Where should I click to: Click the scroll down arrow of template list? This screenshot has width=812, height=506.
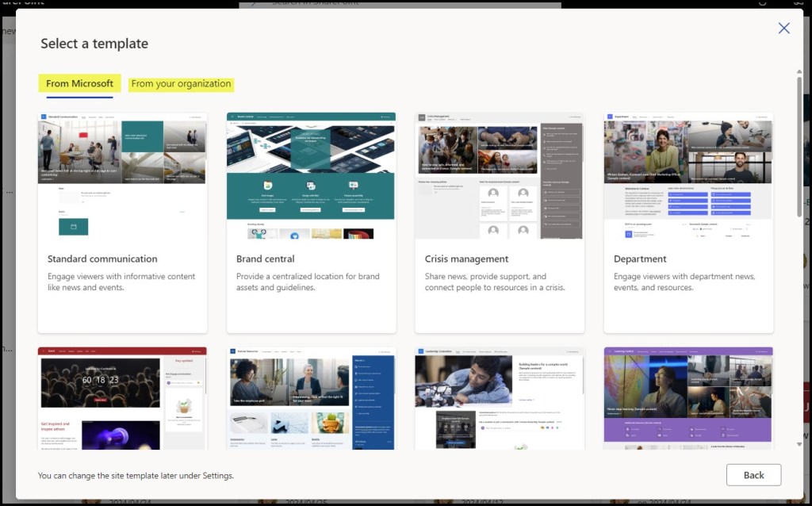799,445
